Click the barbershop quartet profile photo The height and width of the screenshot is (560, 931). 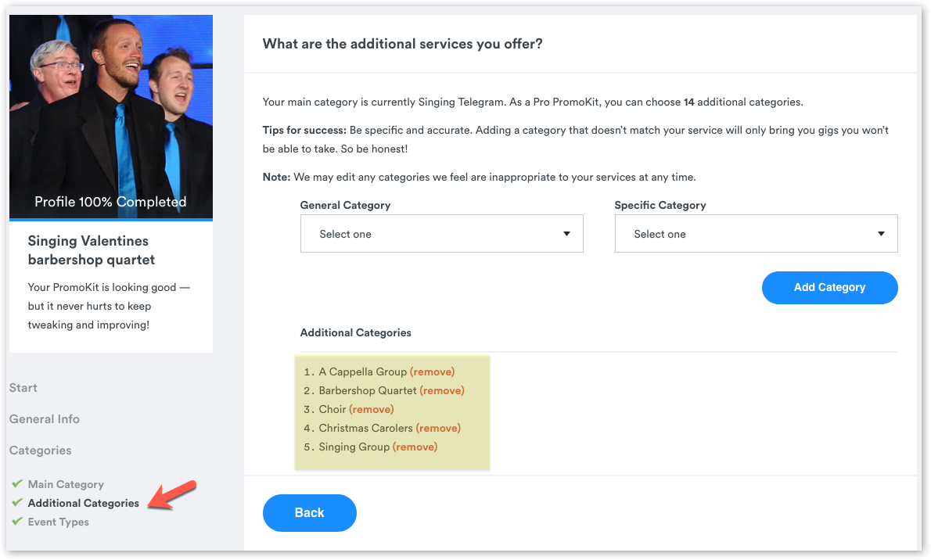click(111, 117)
